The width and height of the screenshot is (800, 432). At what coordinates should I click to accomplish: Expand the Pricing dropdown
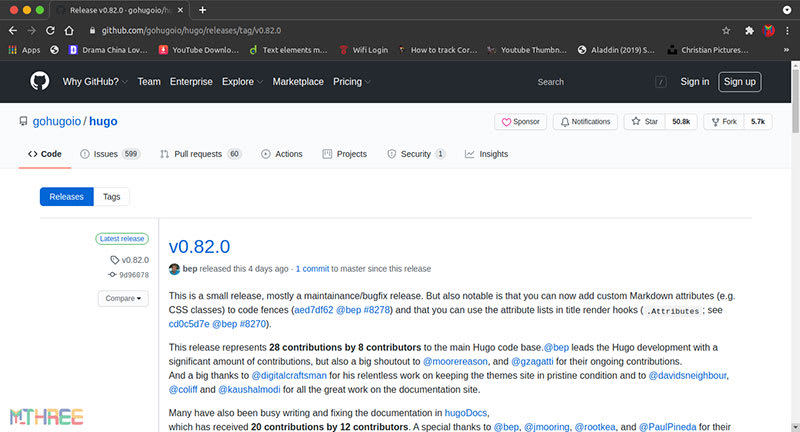point(352,82)
